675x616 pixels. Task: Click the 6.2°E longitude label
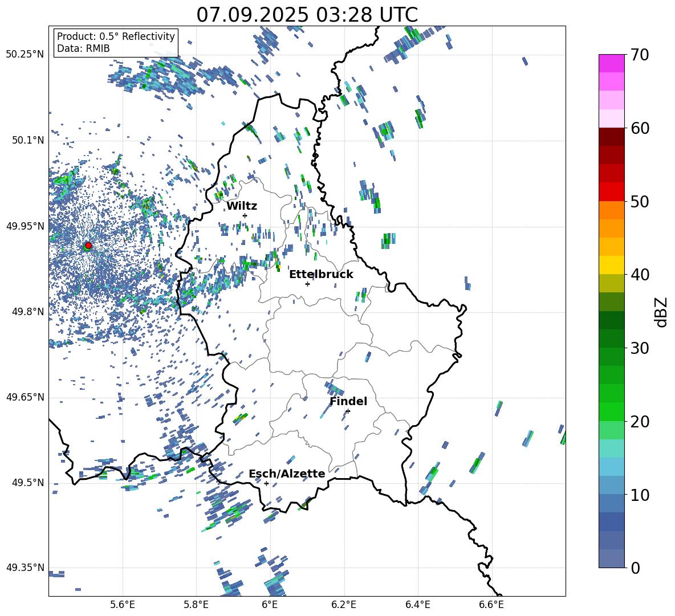tap(344, 605)
